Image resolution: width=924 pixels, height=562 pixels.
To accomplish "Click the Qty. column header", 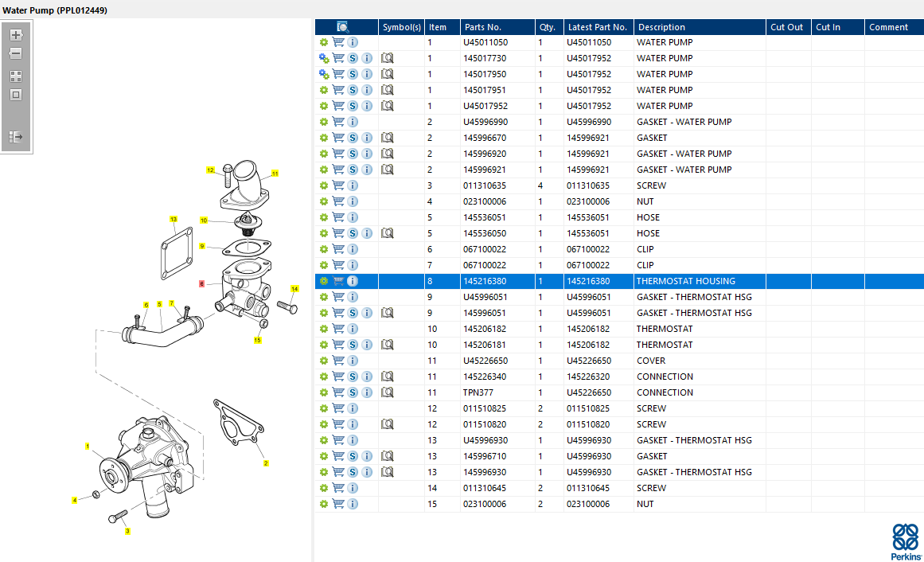I will tap(549, 27).
